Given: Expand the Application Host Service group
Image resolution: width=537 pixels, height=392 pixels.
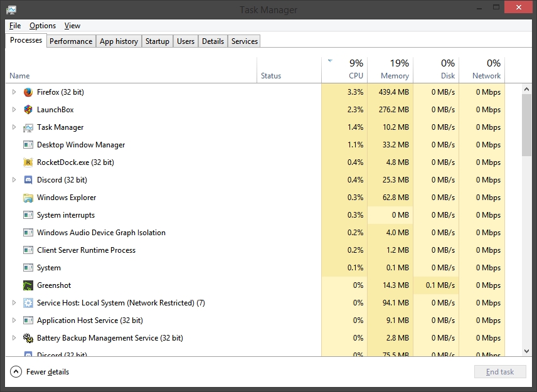Looking at the screenshot, I should (x=14, y=320).
